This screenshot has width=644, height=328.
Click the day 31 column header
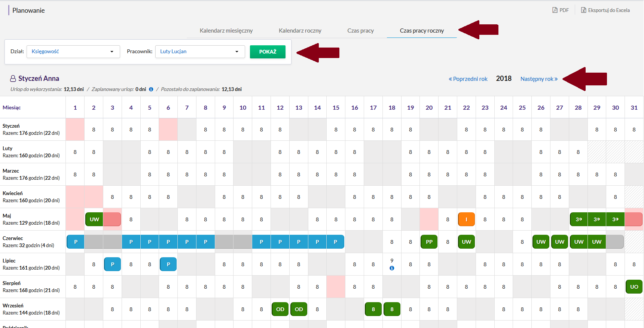pyautogui.click(x=634, y=107)
